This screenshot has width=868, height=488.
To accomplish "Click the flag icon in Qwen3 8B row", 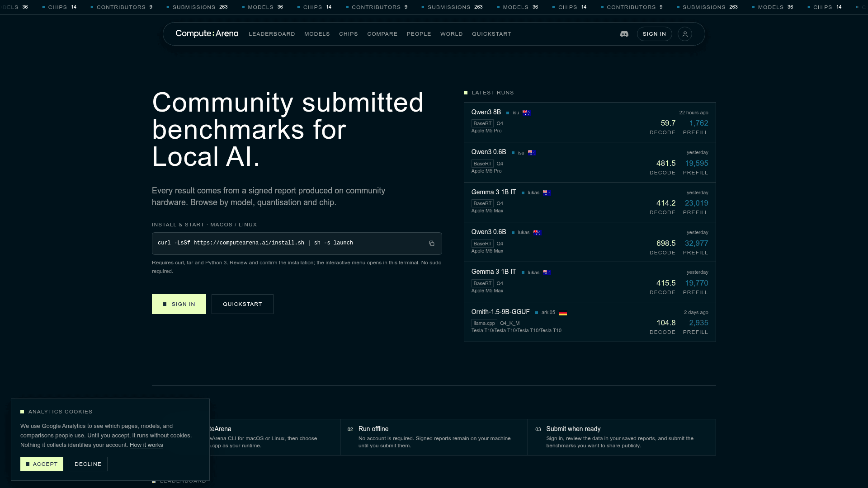I will coord(526,113).
